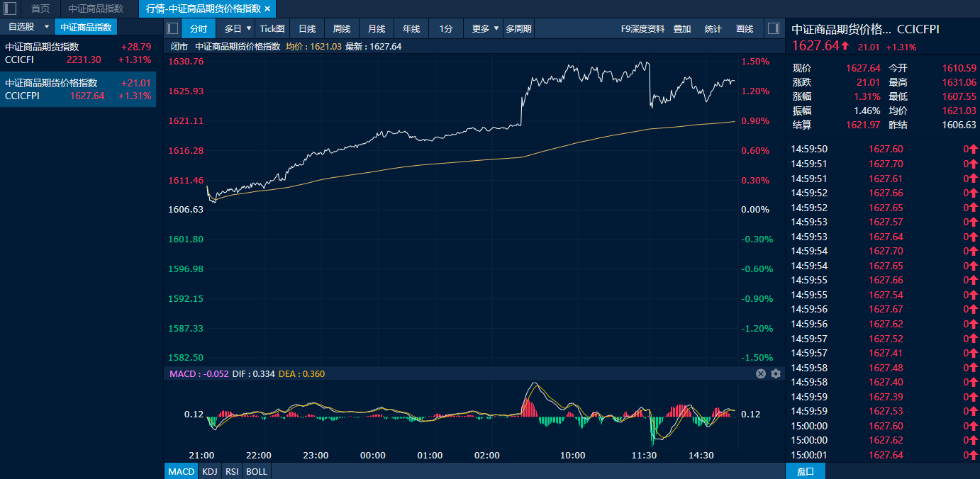The height and width of the screenshot is (479, 980).
Task: Click the 最低 value 1607.55
Action: click(959, 96)
